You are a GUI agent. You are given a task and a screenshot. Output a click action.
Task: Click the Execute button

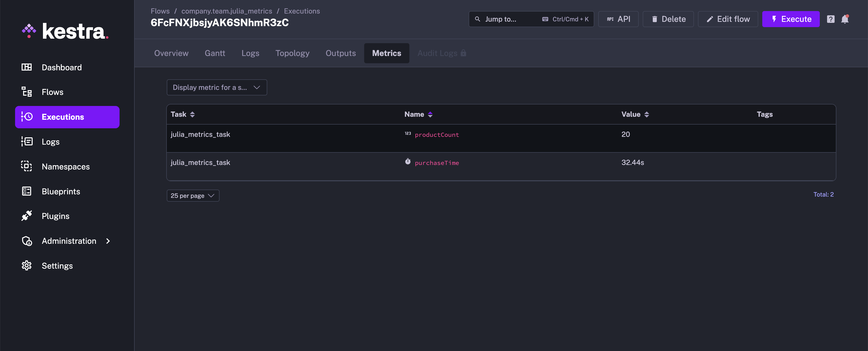(790, 19)
